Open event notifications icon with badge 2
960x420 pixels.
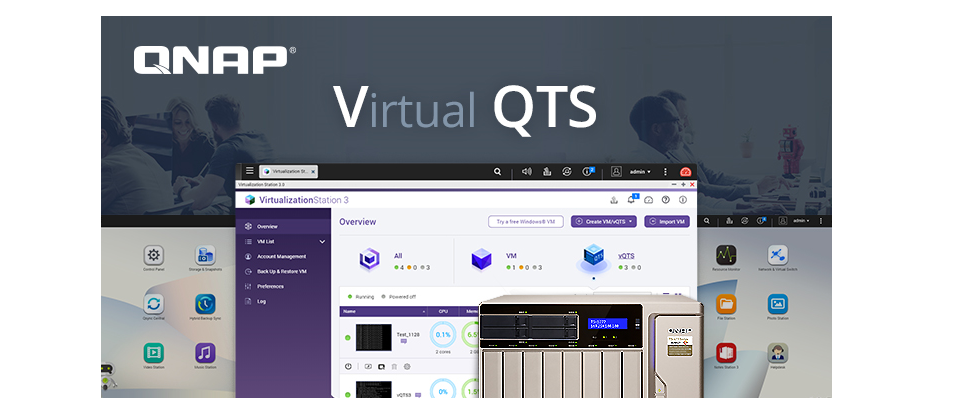(x=588, y=172)
